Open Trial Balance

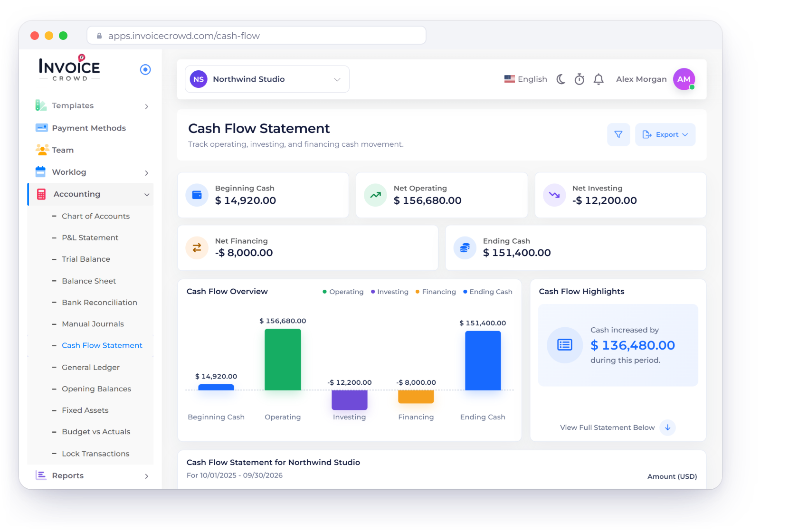click(86, 259)
